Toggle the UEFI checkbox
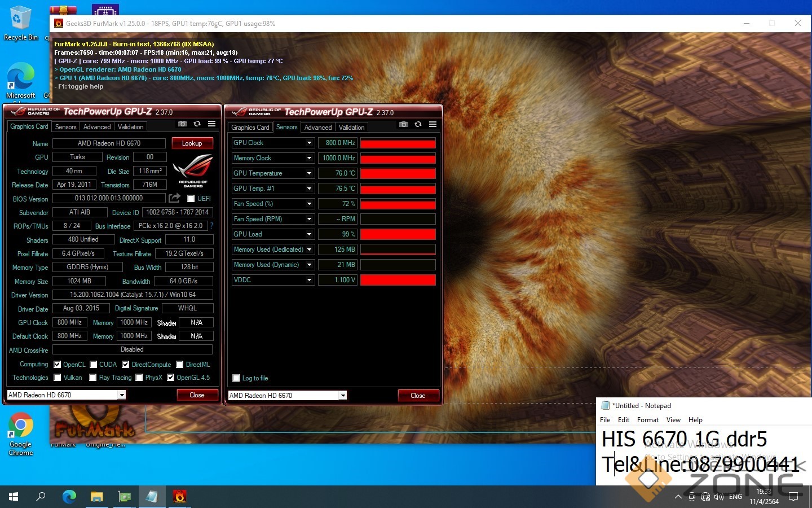This screenshot has height=508, width=812. 191,199
